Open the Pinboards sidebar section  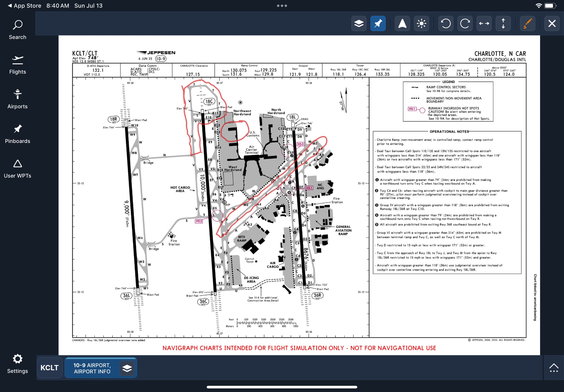18,134
